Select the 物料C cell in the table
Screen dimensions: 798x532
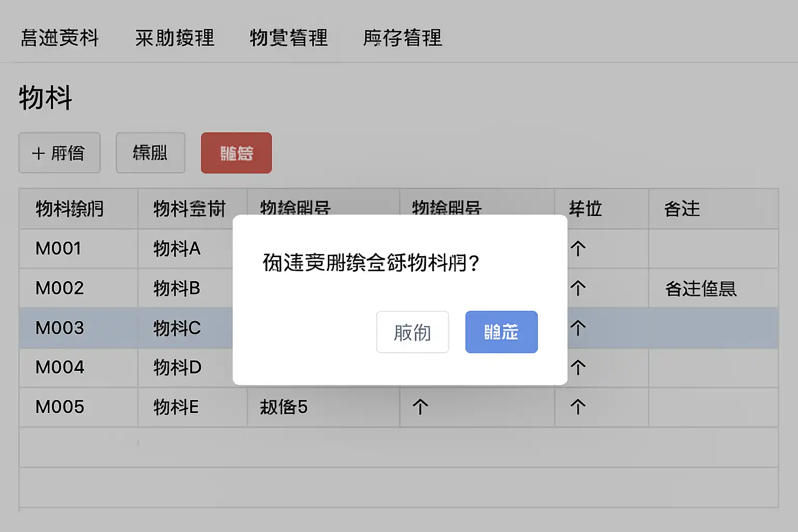(x=177, y=328)
